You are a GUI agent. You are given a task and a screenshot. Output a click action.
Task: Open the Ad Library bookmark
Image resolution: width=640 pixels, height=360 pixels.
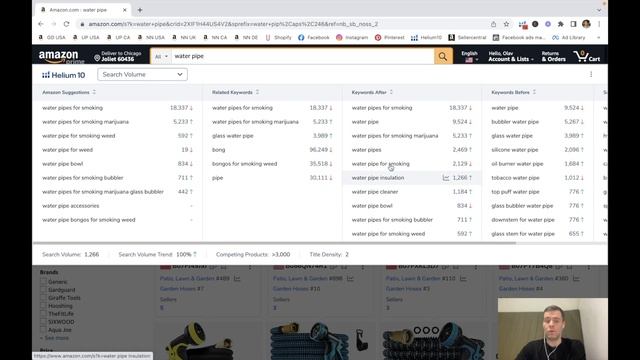click(569, 38)
